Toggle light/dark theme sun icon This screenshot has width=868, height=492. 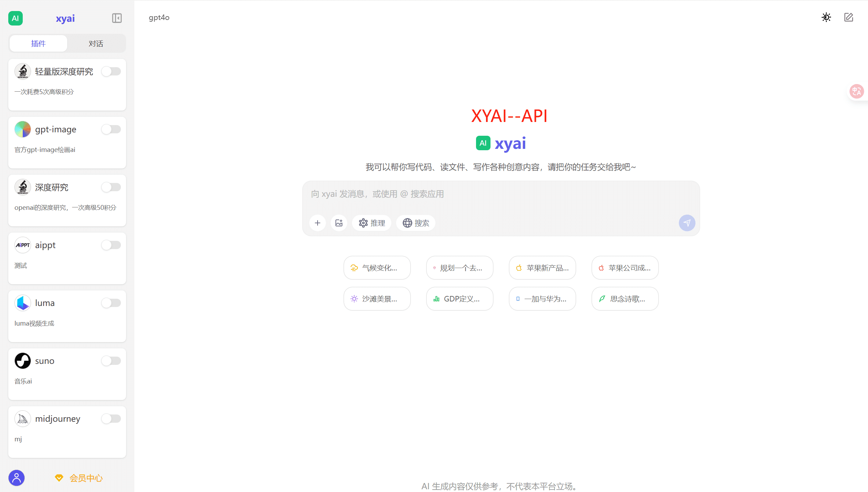pyautogui.click(x=826, y=17)
